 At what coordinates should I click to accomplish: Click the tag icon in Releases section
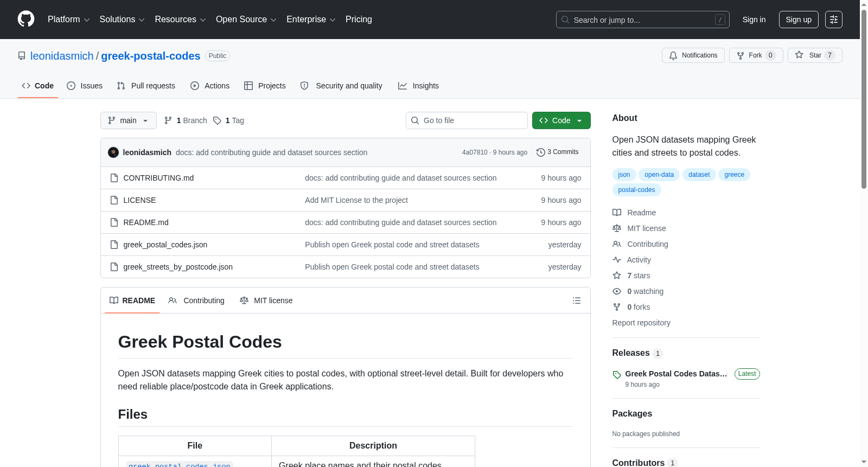[617, 375]
